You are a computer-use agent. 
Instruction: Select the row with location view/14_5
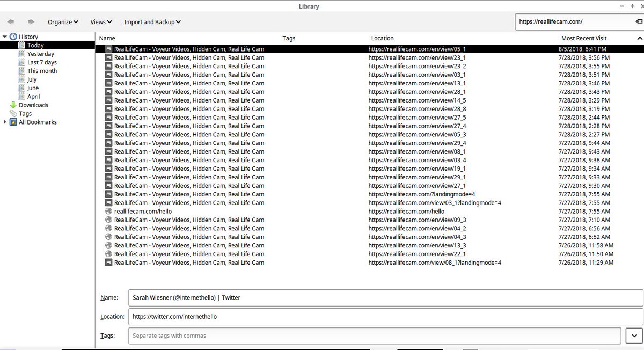point(369,100)
